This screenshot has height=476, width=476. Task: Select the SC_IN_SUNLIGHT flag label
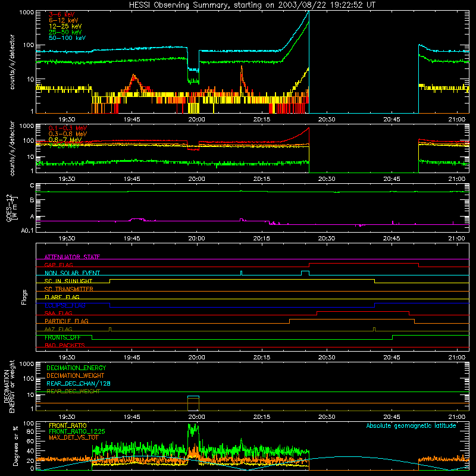(68, 281)
